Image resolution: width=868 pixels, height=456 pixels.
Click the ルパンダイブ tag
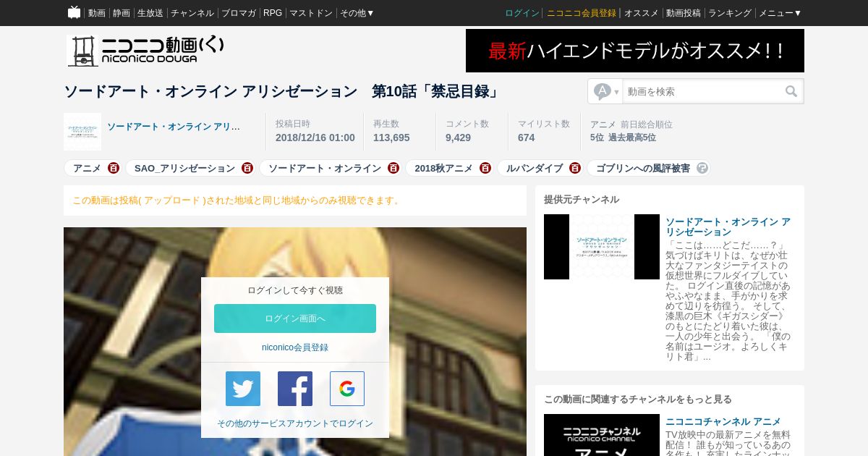(535, 168)
